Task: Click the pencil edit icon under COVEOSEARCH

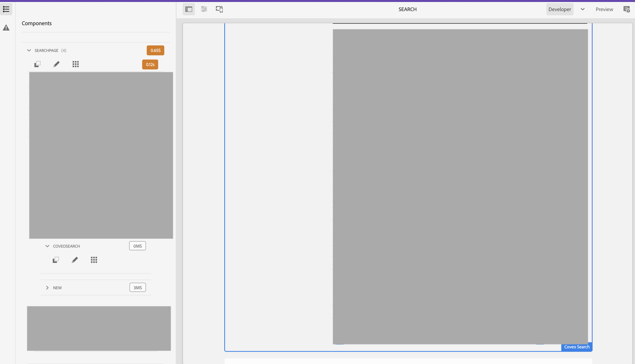Action: click(75, 260)
